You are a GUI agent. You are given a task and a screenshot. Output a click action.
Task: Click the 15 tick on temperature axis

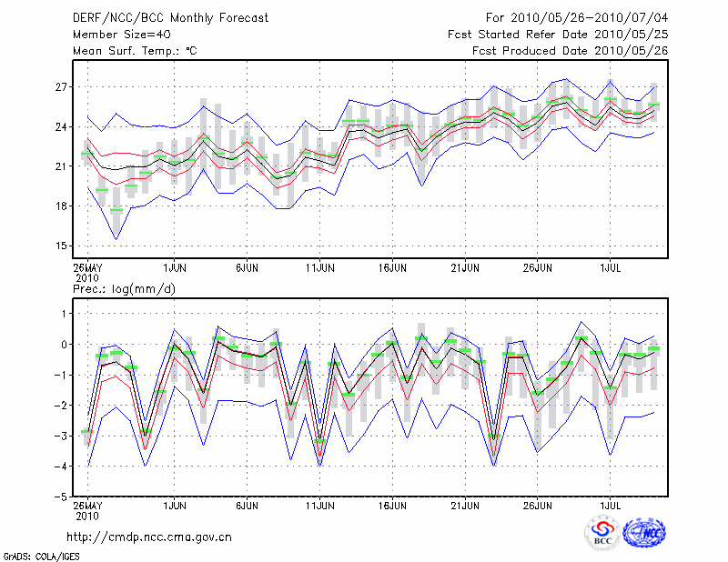[x=61, y=246]
